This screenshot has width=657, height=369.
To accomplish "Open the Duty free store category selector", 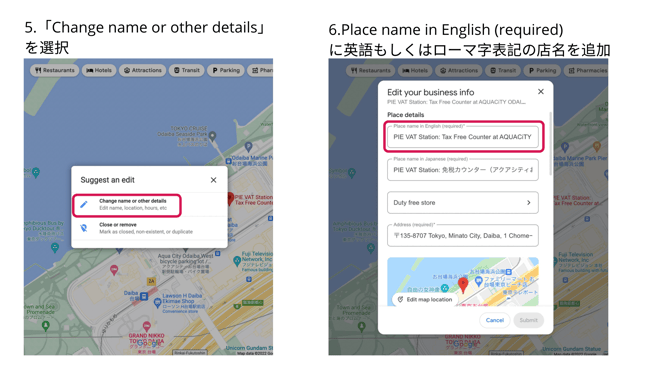I will click(x=463, y=203).
